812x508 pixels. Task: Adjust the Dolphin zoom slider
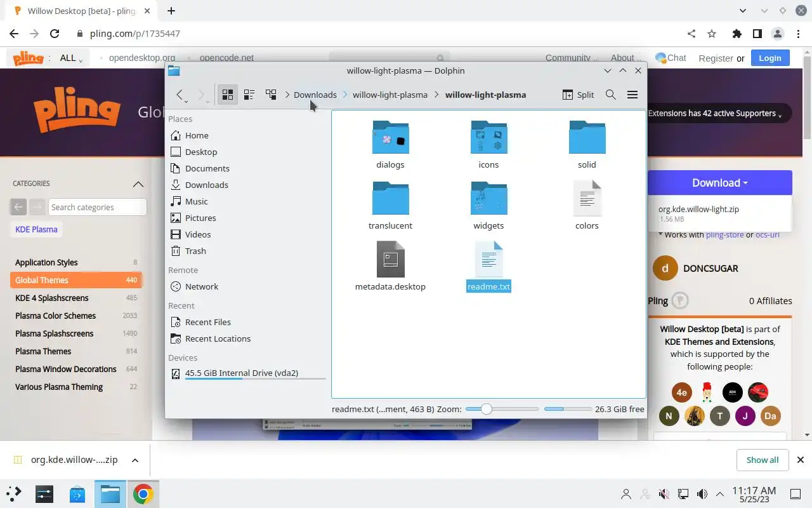[502, 409]
